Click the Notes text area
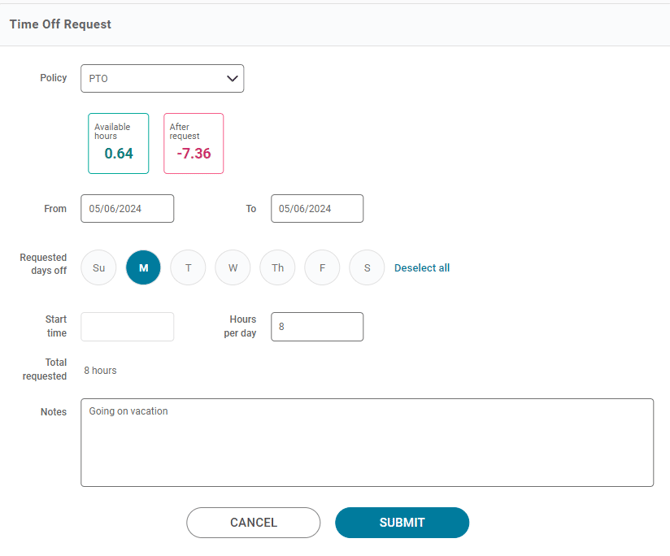Viewport: 670px width, 556px height. pyautogui.click(x=367, y=442)
